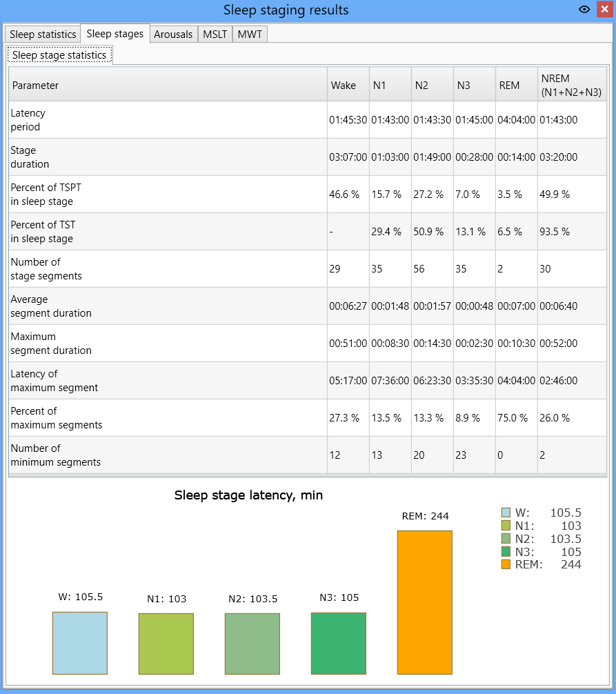Select the Sleep stage statistics sub-tab
This screenshot has height=694, width=616.
click(x=59, y=55)
